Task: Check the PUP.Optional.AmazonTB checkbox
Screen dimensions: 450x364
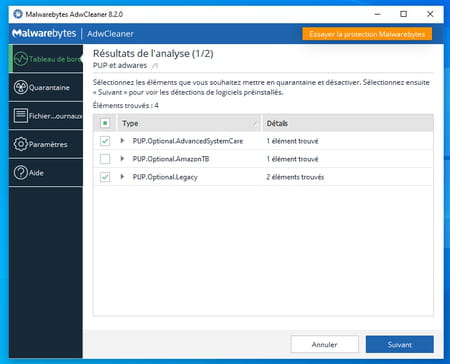Action: [105, 159]
